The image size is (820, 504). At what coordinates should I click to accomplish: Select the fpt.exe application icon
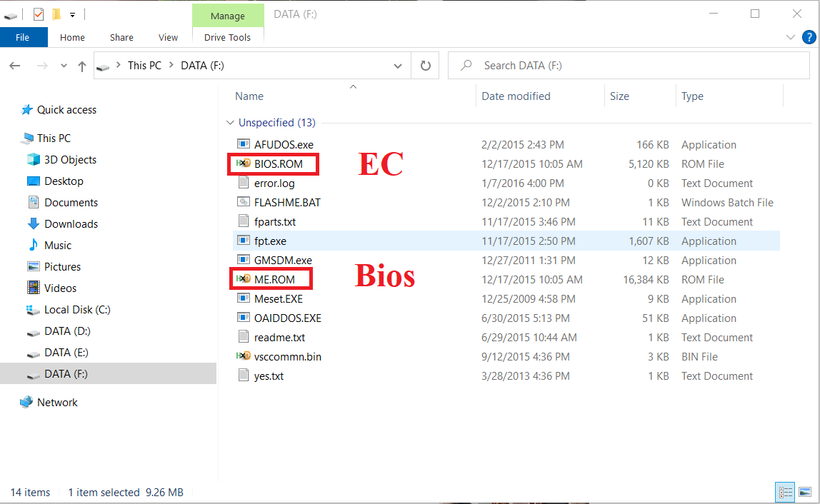coord(243,241)
